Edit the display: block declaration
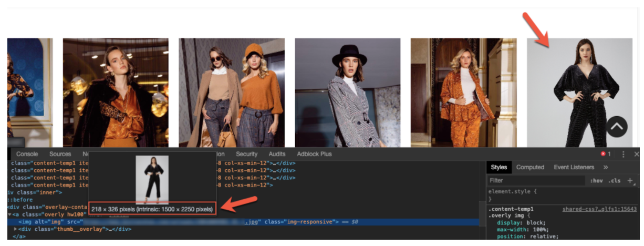The image size is (644, 246). click(x=522, y=222)
